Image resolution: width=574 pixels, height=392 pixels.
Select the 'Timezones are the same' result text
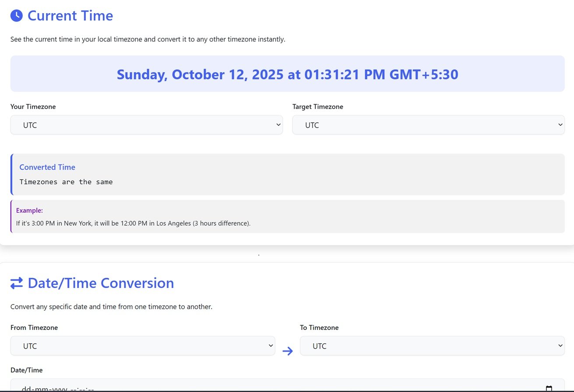click(66, 182)
